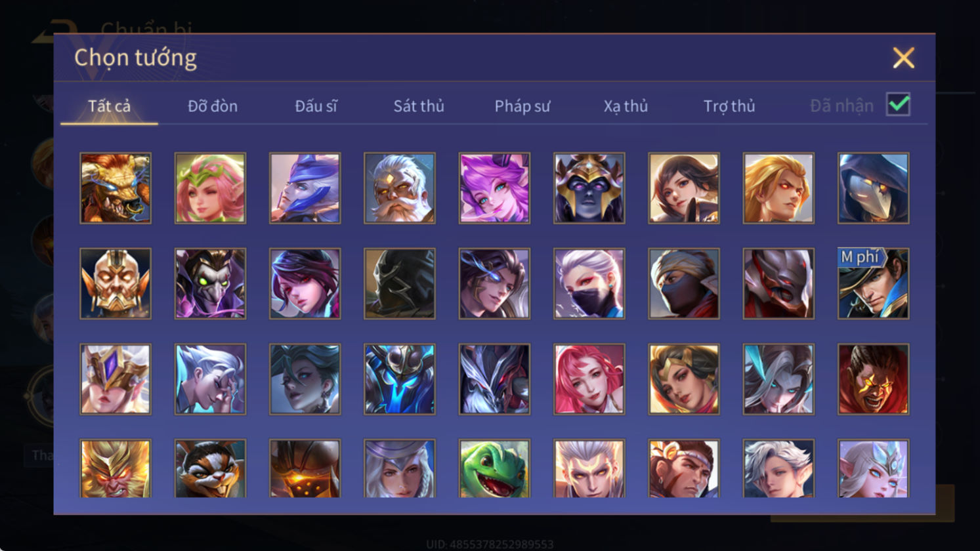Select the hero tagged "M phí"
The height and width of the screenshot is (551, 980).
pos(874,283)
